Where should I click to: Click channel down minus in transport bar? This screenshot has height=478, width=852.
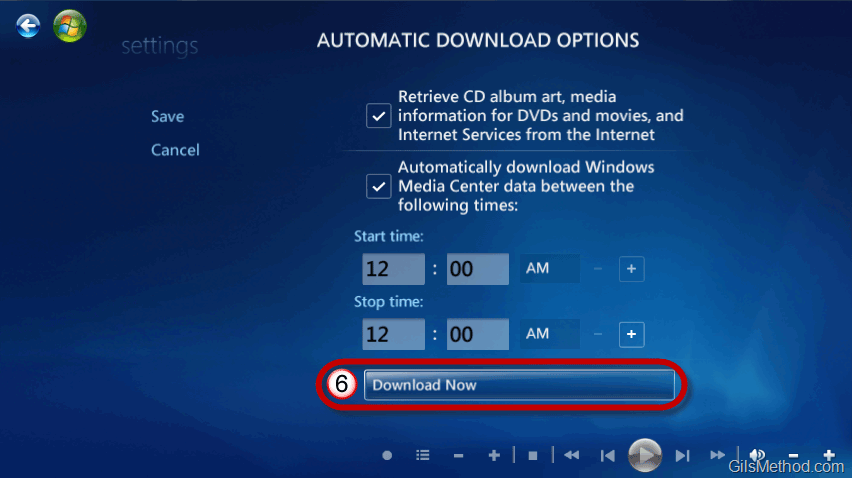point(459,455)
